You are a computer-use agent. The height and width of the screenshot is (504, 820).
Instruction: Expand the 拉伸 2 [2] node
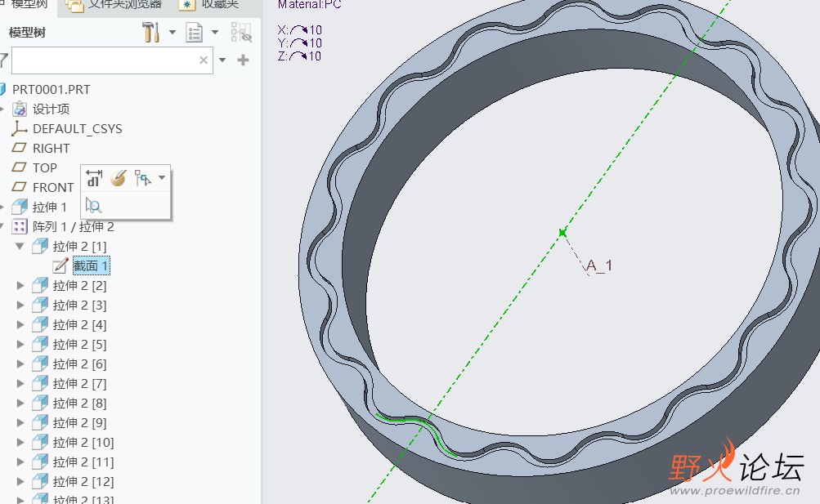click(20, 286)
